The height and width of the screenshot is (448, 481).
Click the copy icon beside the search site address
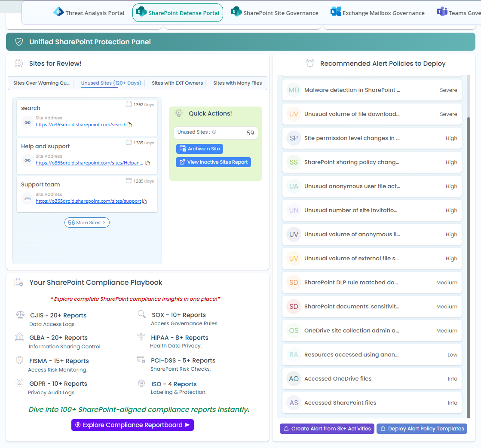click(129, 125)
